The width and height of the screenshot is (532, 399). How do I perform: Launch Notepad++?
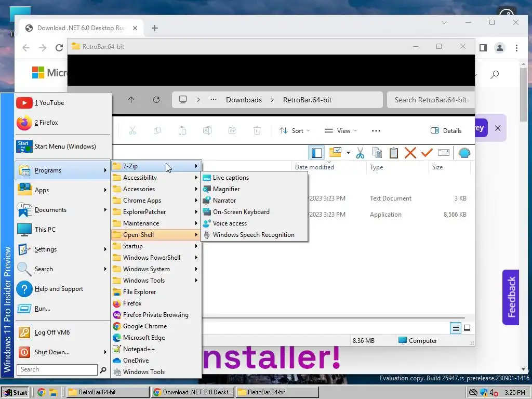point(156,349)
